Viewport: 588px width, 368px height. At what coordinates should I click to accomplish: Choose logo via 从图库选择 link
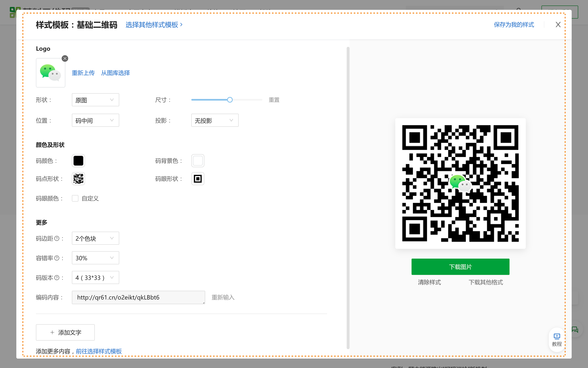[115, 73]
